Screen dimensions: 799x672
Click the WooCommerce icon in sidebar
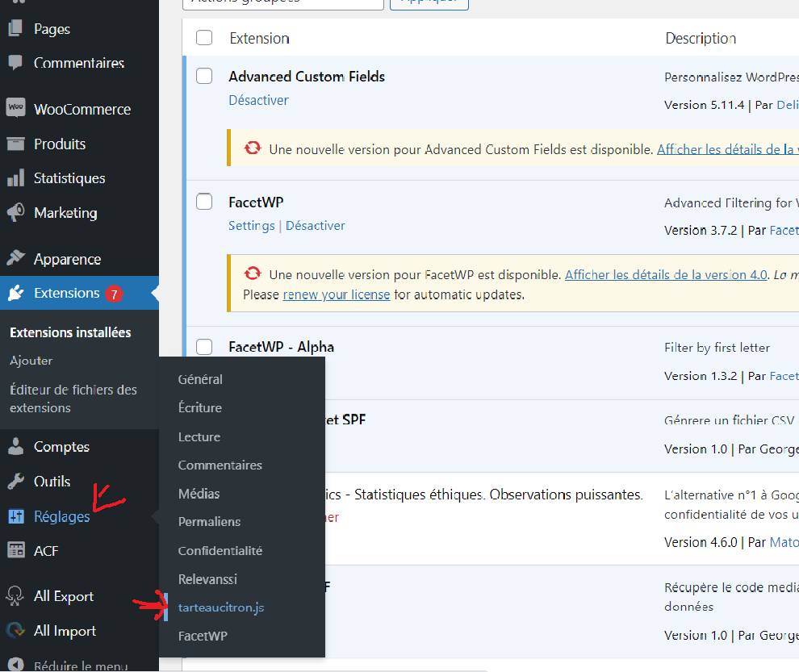[15, 109]
